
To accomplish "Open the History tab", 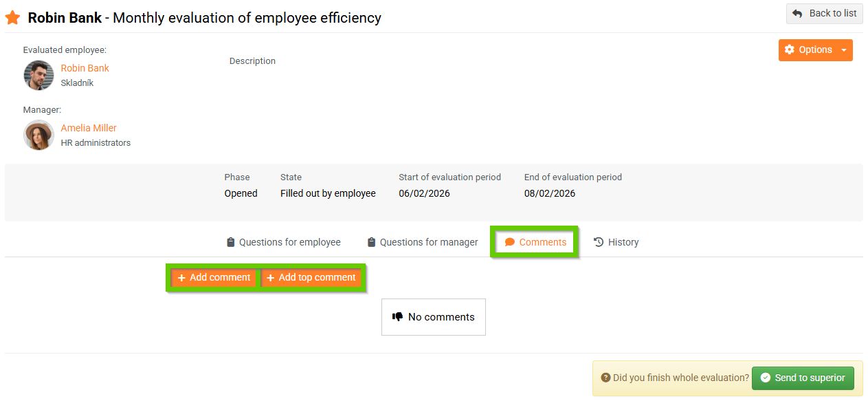I will pyautogui.click(x=623, y=242).
